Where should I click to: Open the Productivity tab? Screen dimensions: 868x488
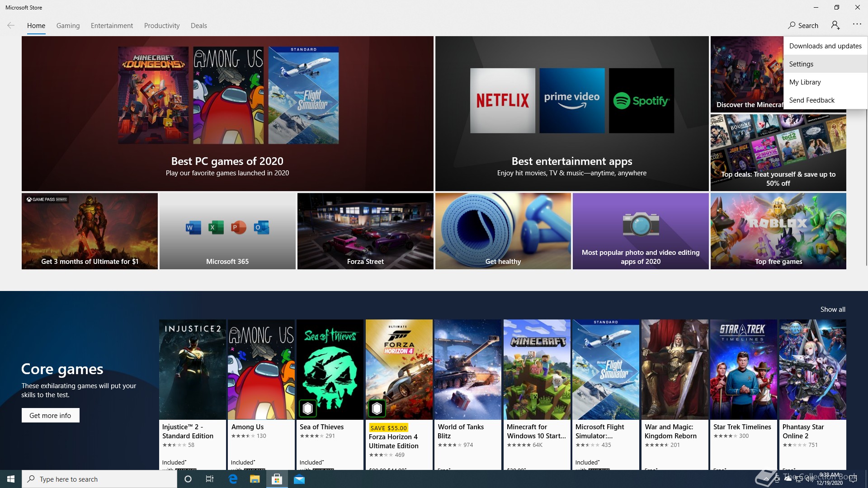tap(162, 26)
